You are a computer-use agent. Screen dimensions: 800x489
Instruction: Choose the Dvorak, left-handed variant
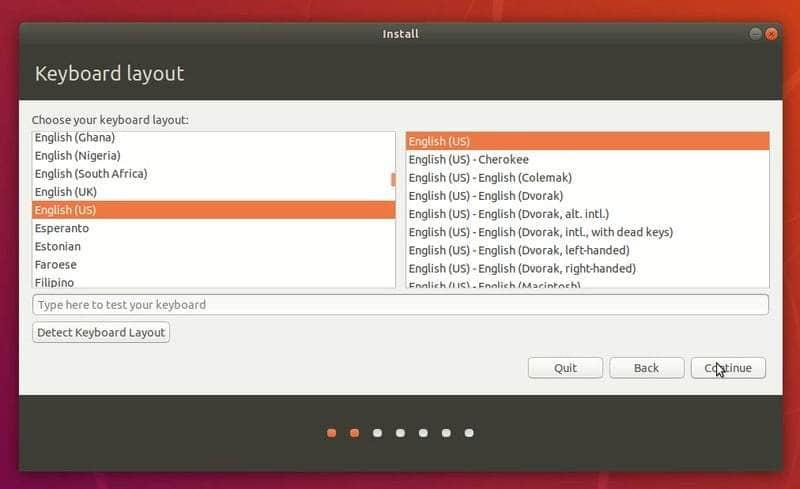click(x=518, y=250)
